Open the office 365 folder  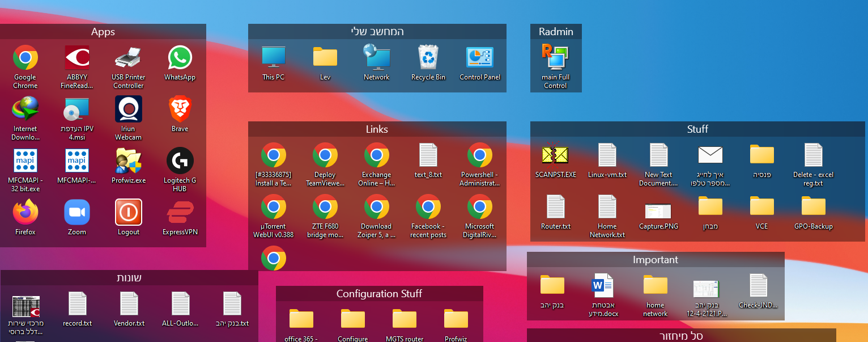point(301,319)
